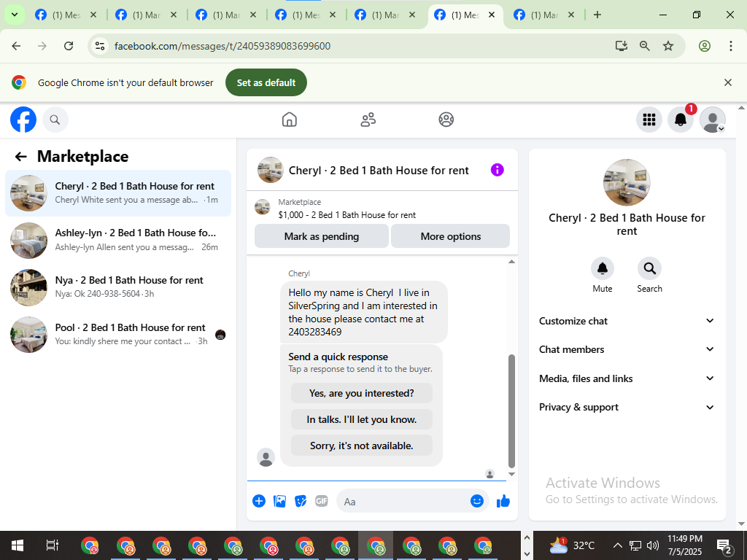Open Task View on taskbar
The height and width of the screenshot is (560, 747).
[x=52, y=545]
